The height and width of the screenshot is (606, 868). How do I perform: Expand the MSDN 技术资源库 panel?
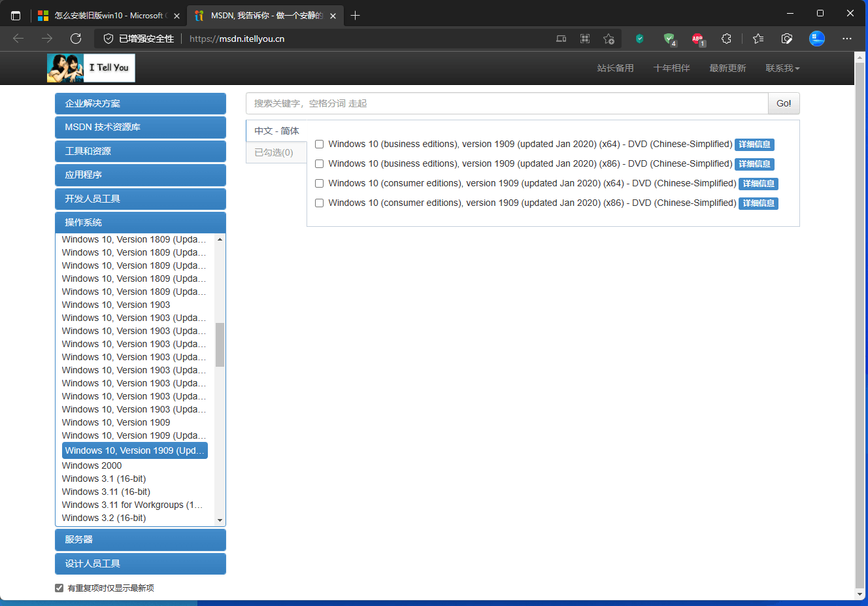pos(141,127)
